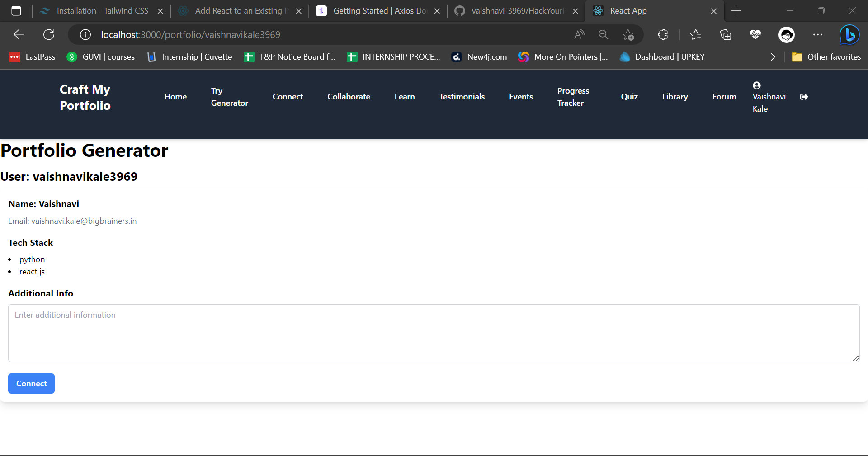
Task: Click the GitHub icon on the HackYour tab
Action: coord(461,10)
